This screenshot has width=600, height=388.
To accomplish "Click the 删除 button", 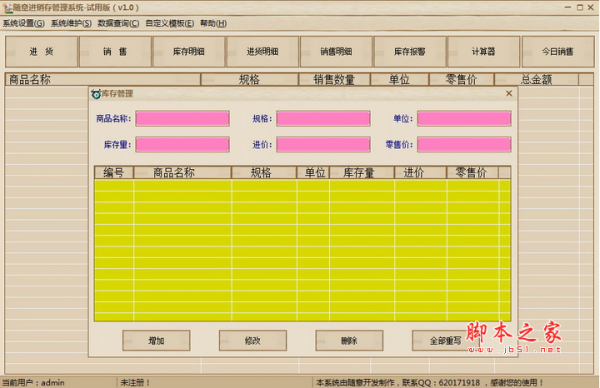I will click(x=349, y=341).
